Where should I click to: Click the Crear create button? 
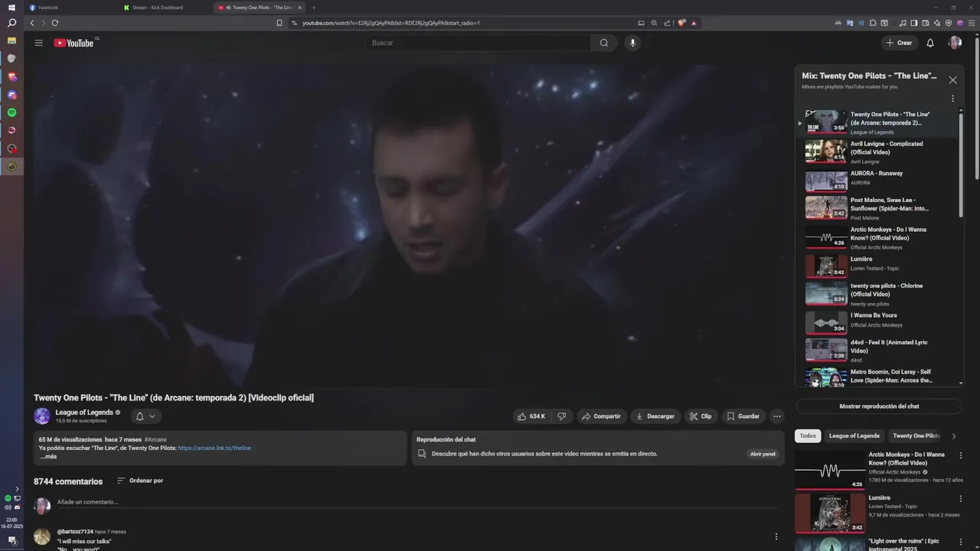(899, 43)
